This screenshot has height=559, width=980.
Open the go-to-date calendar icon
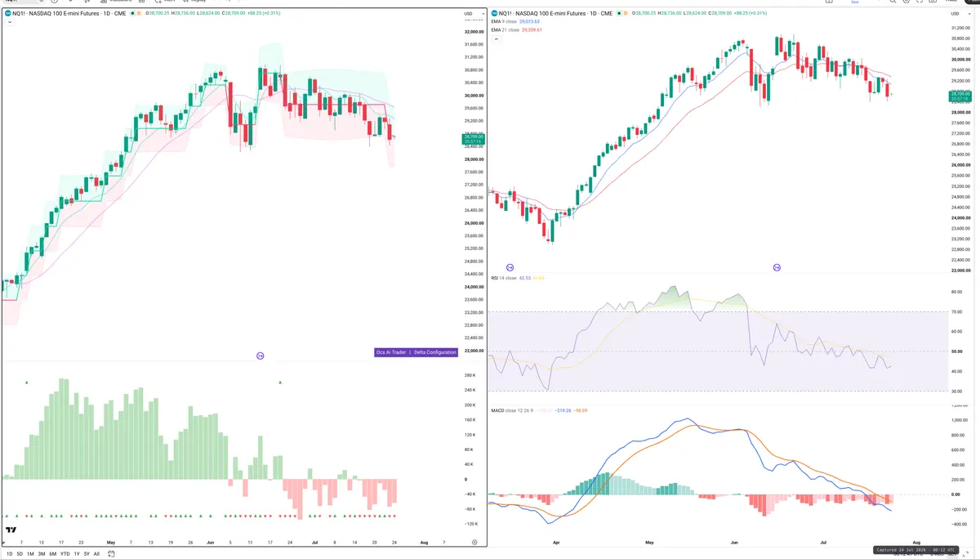click(111, 553)
